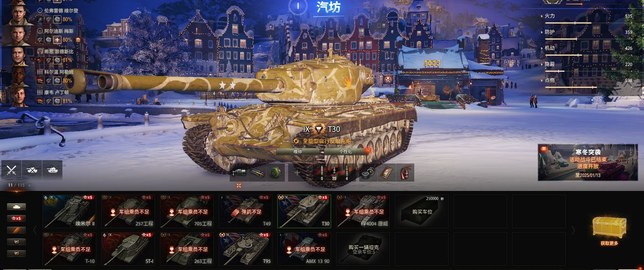Open the 个性化 customization button
Image resolution: width=644 pixels, height=270 pixels.
[345, 151]
